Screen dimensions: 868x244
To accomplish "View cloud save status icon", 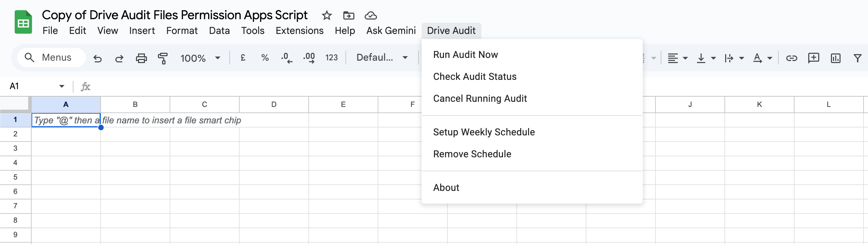I will coord(370,15).
